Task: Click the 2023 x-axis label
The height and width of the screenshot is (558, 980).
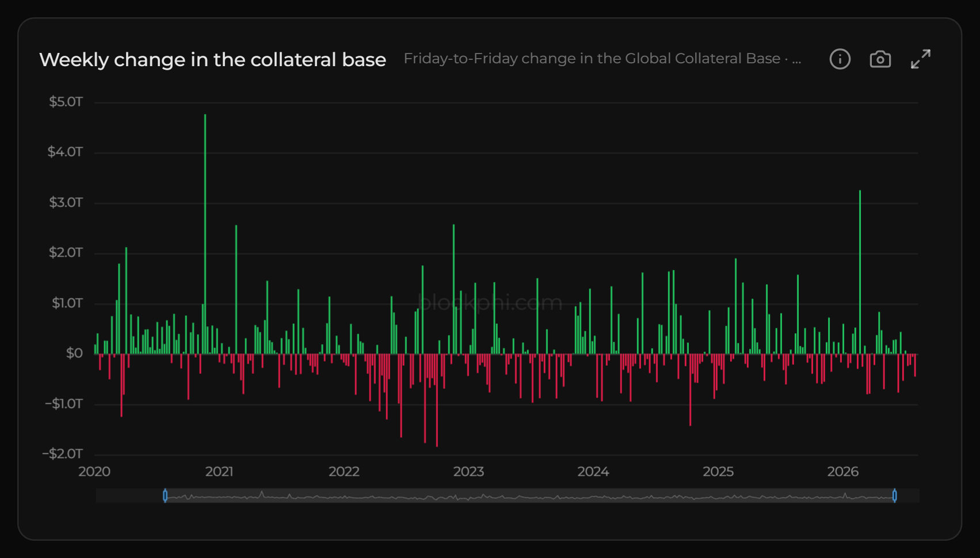Action: (x=468, y=472)
